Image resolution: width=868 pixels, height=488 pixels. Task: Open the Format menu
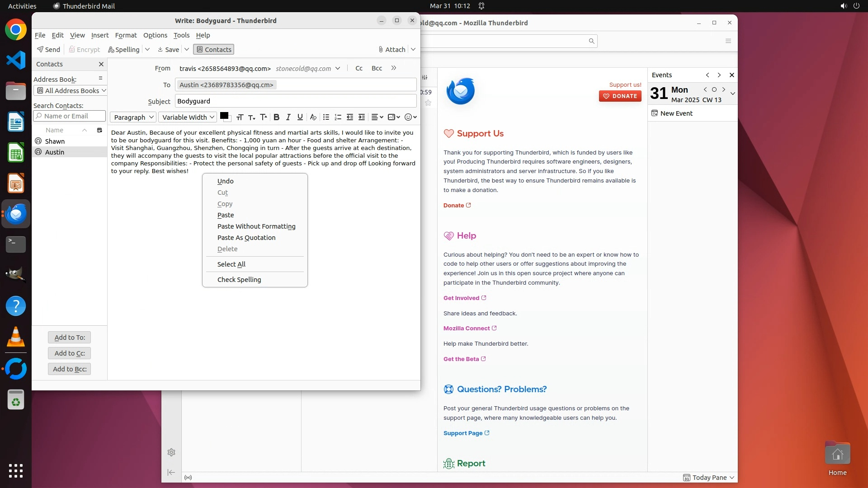tap(126, 35)
